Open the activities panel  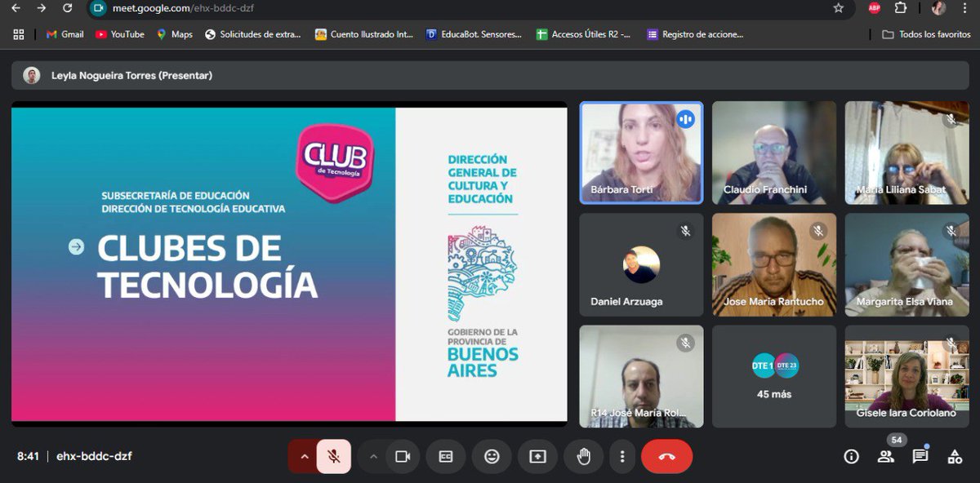(955, 457)
